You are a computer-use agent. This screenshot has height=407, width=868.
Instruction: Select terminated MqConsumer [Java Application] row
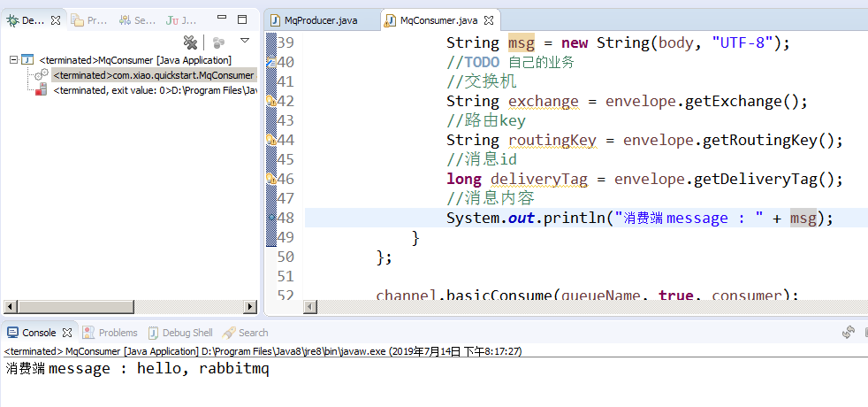(135, 60)
